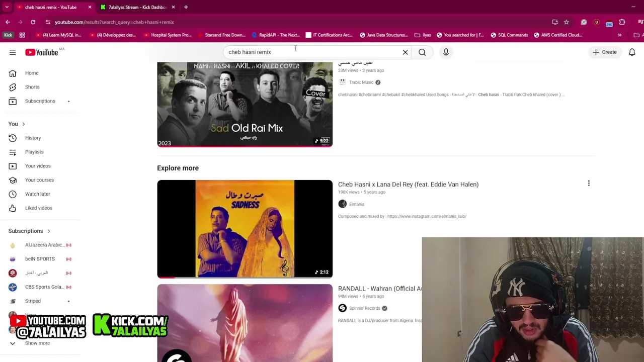Open the ilyas bookmarks folder

click(x=423, y=35)
